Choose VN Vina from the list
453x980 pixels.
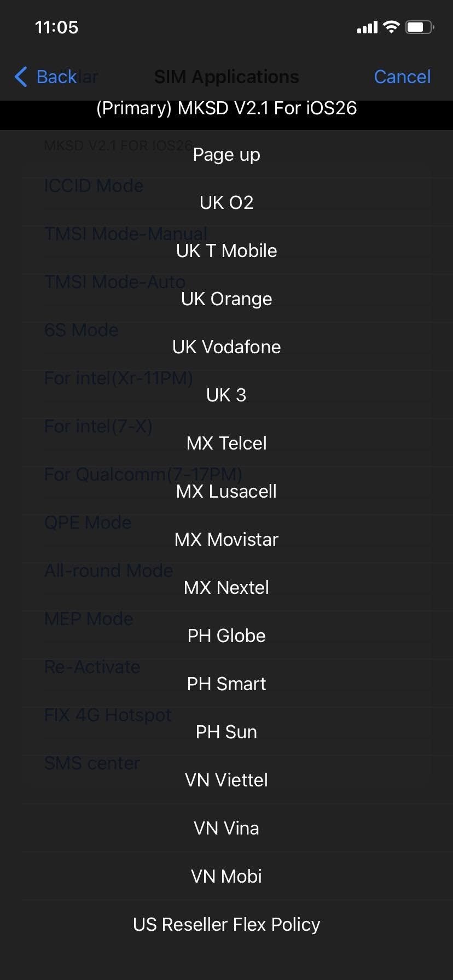click(226, 829)
